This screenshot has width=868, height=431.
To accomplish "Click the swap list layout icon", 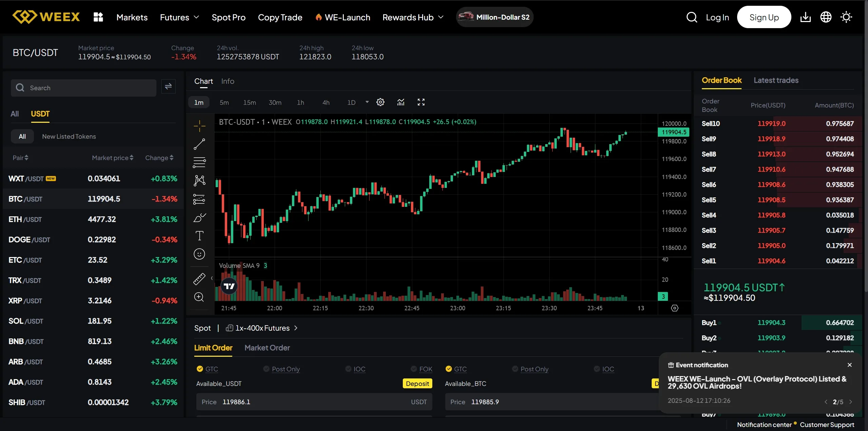I will click(x=168, y=87).
